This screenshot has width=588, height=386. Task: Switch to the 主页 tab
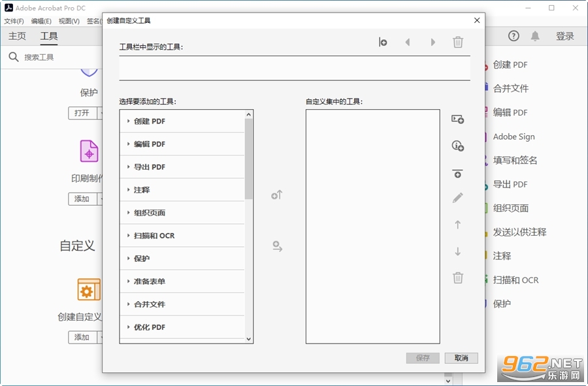coord(17,36)
